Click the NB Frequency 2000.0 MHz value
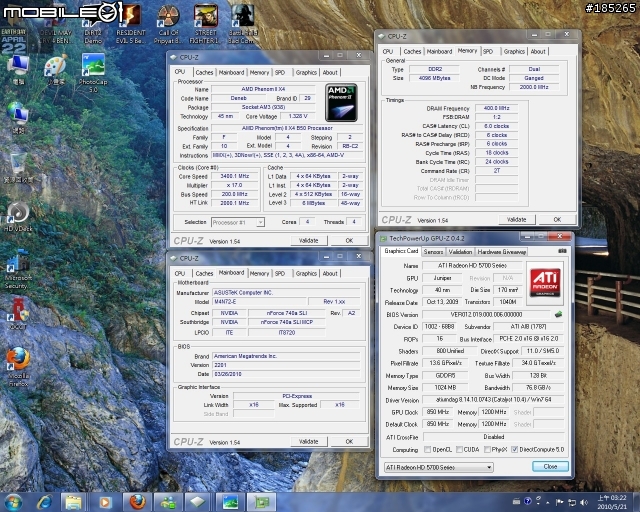The height and width of the screenshot is (512, 640). [534, 87]
